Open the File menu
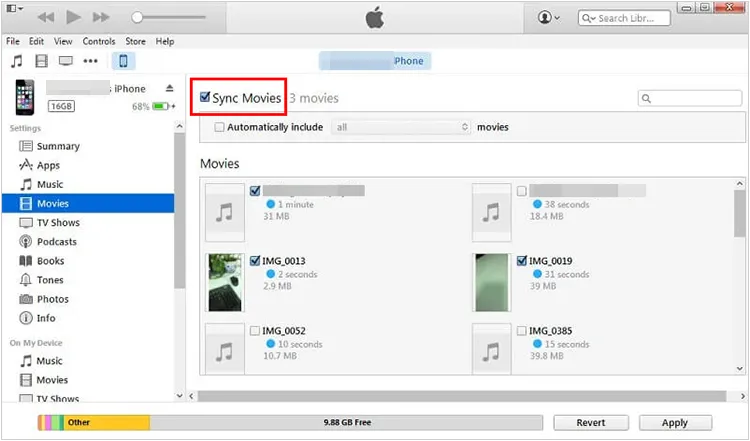This screenshot has width=750, height=441. coord(13,41)
